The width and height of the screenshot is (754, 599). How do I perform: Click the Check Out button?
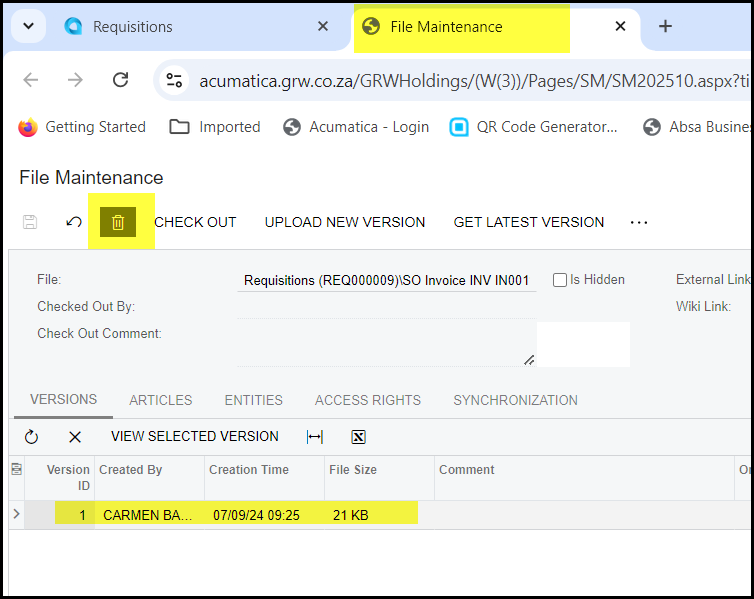point(195,222)
